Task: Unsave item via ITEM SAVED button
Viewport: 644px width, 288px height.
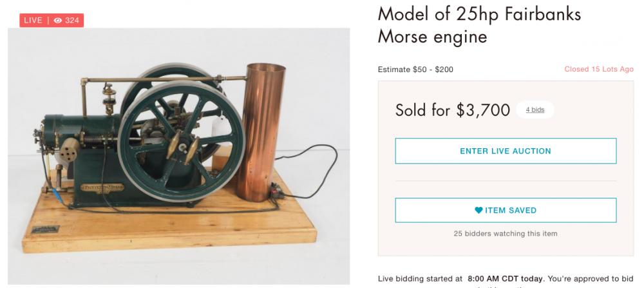Action: point(506,210)
